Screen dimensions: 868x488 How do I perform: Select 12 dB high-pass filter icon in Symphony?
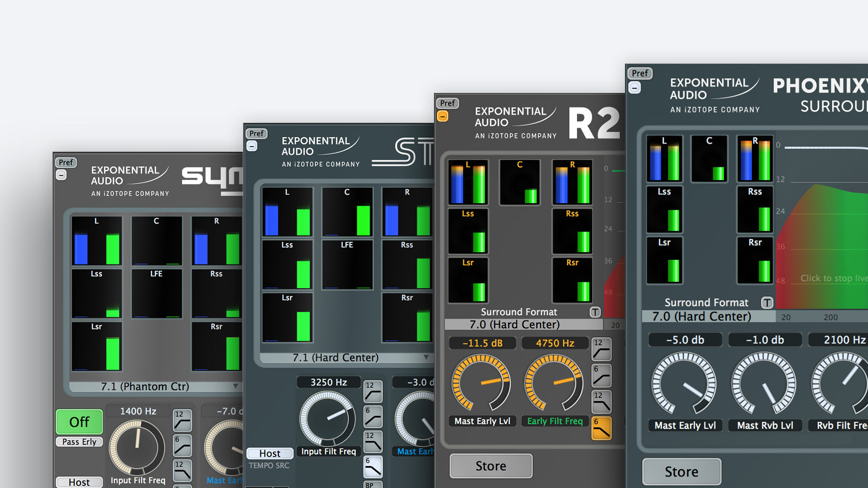[182, 421]
